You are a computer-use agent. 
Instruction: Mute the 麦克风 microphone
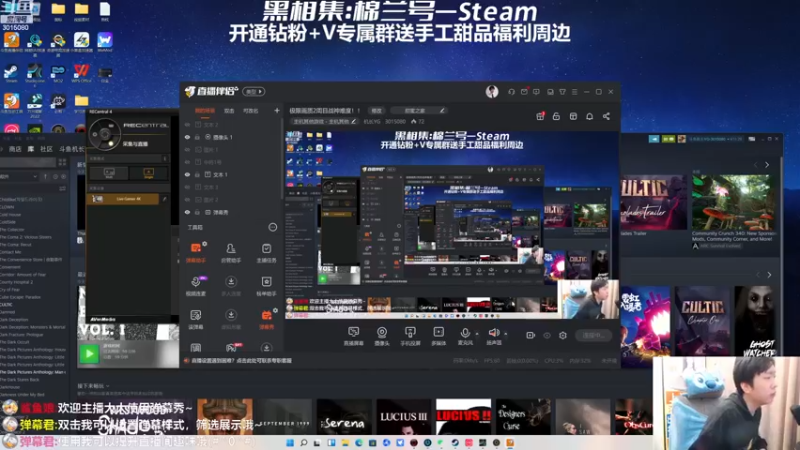pyautogui.click(x=465, y=336)
